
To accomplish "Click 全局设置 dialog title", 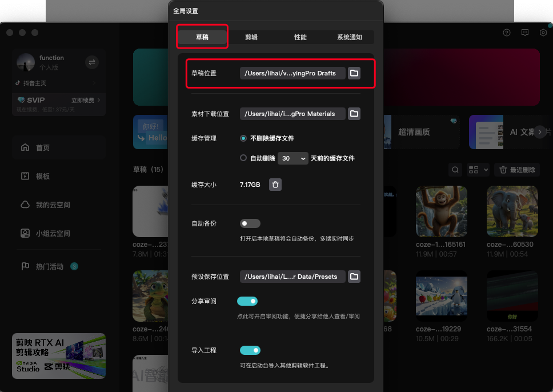I will [186, 11].
